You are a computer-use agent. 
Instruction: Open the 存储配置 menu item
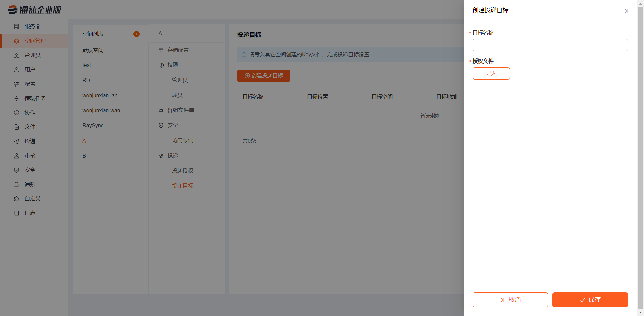pyautogui.click(x=178, y=50)
